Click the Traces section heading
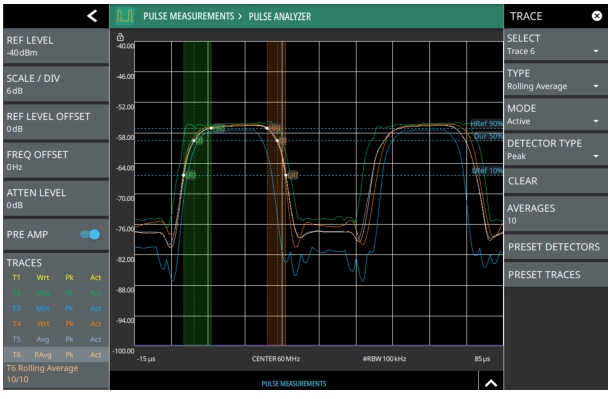The height and width of the screenshot is (399, 610). click(24, 262)
